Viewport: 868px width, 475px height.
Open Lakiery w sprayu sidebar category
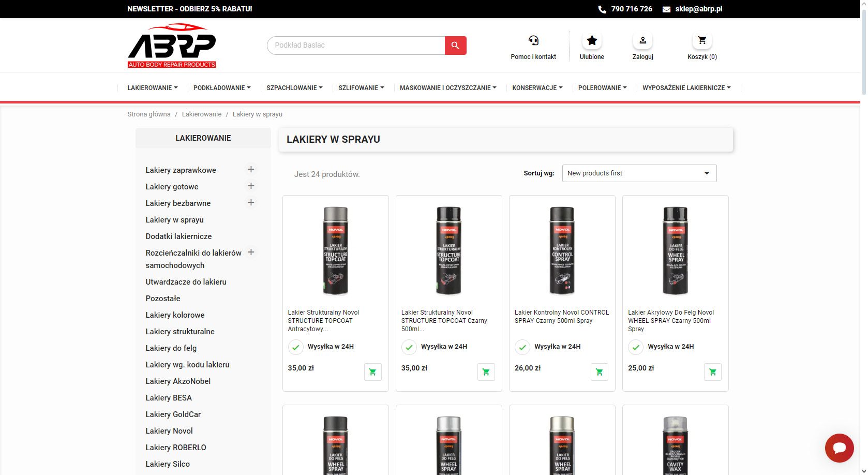pyautogui.click(x=175, y=220)
